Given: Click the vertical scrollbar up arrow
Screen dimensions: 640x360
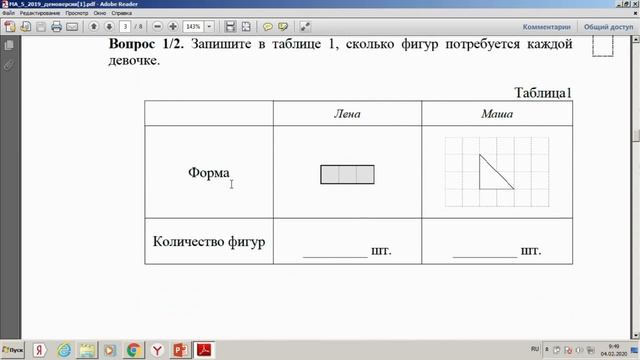Looking at the screenshot, I should coord(636,40).
